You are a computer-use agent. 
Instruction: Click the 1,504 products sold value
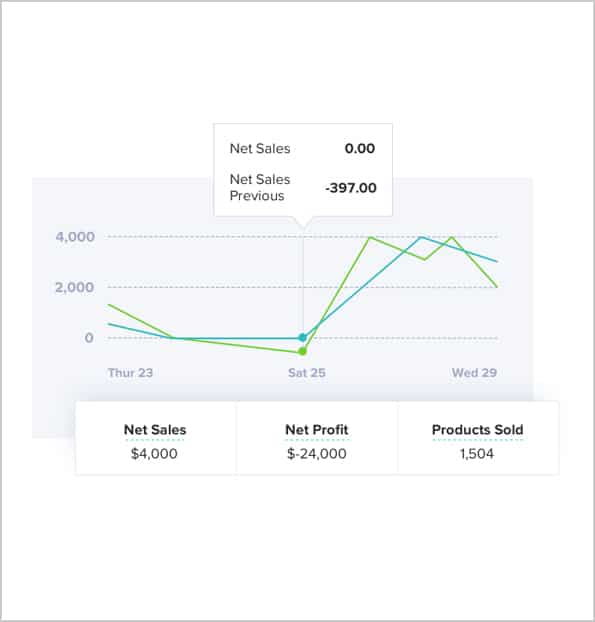click(477, 453)
